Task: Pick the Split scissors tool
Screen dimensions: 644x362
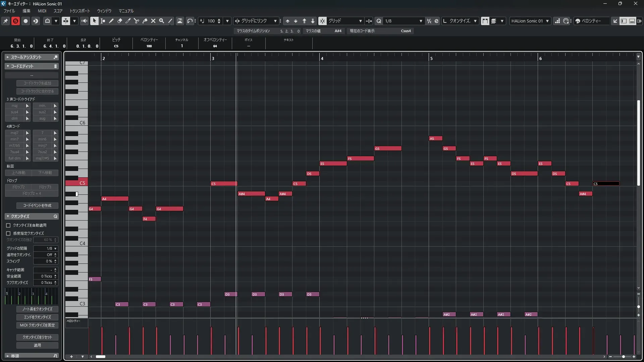Action: pos(137,21)
